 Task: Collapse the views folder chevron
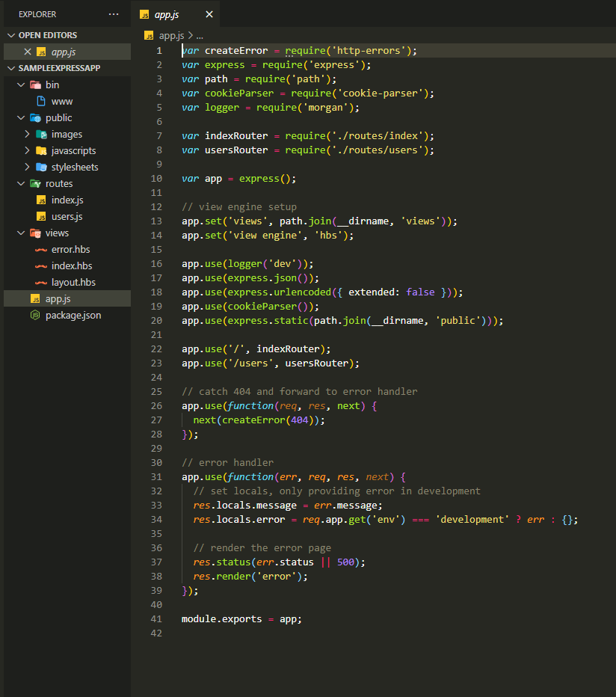point(21,233)
